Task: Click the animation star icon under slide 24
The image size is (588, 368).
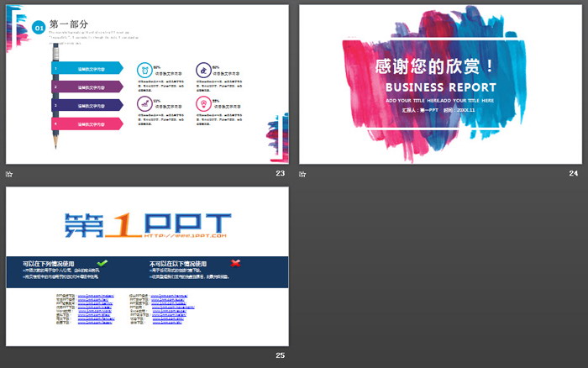Action: (303, 174)
